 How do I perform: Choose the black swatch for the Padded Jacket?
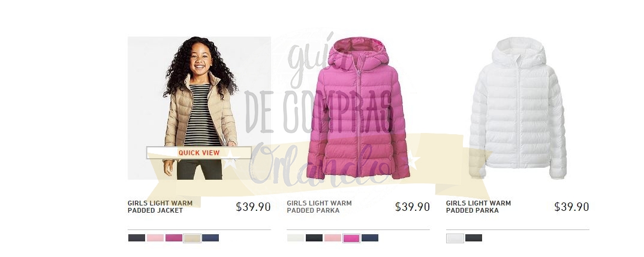coord(136,238)
